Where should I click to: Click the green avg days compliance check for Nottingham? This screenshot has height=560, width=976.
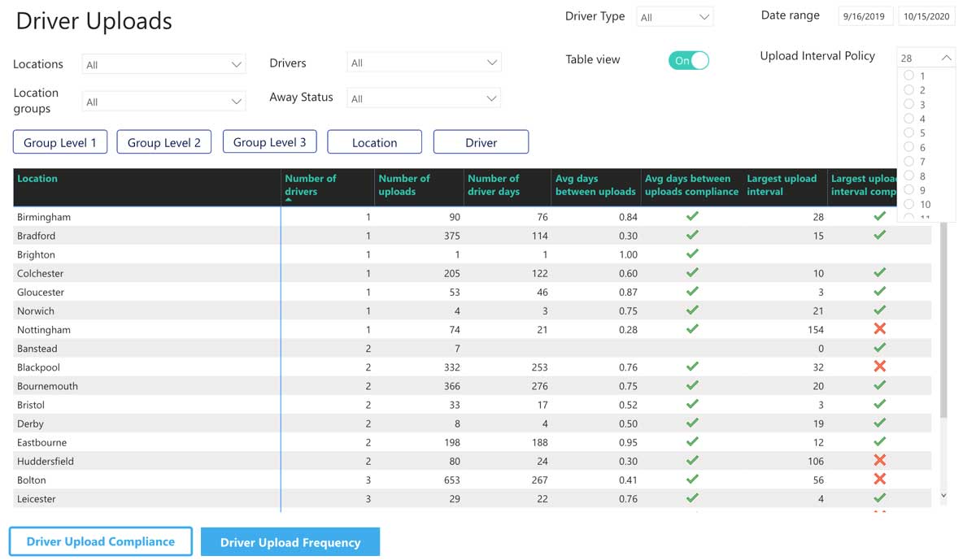692,328
